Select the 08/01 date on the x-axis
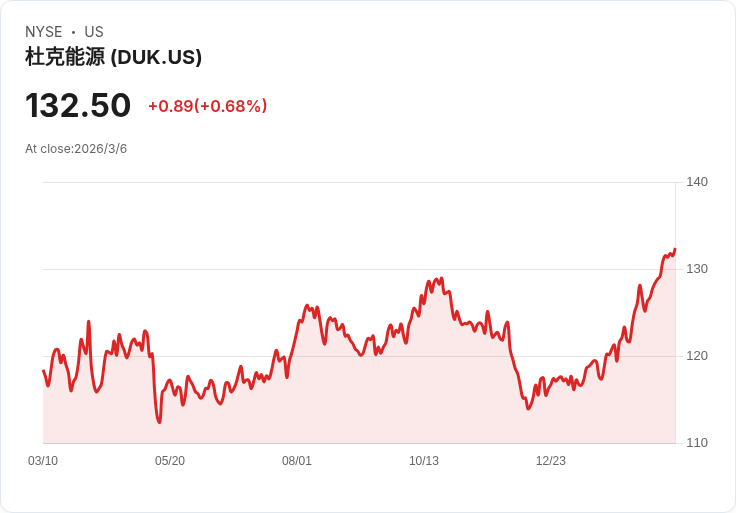 click(x=297, y=461)
